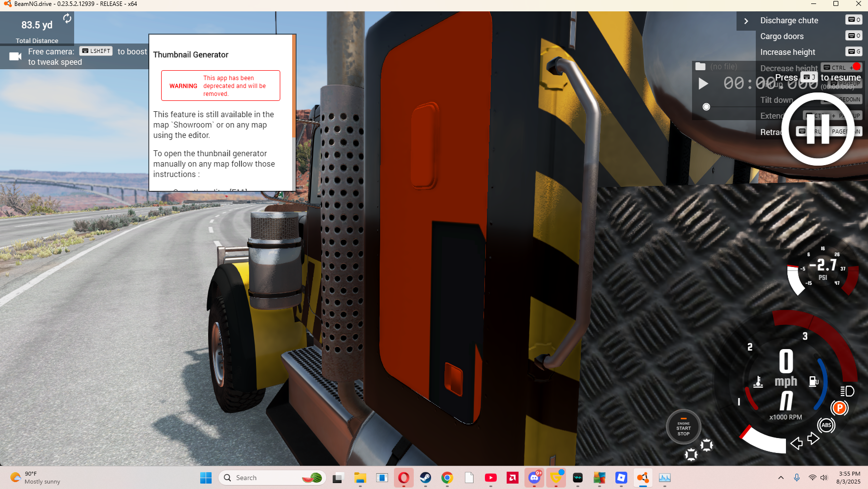The width and height of the screenshot is (868, 489).
Task: Select the headlights icon on the dashboard
Action: coord(846,391)
